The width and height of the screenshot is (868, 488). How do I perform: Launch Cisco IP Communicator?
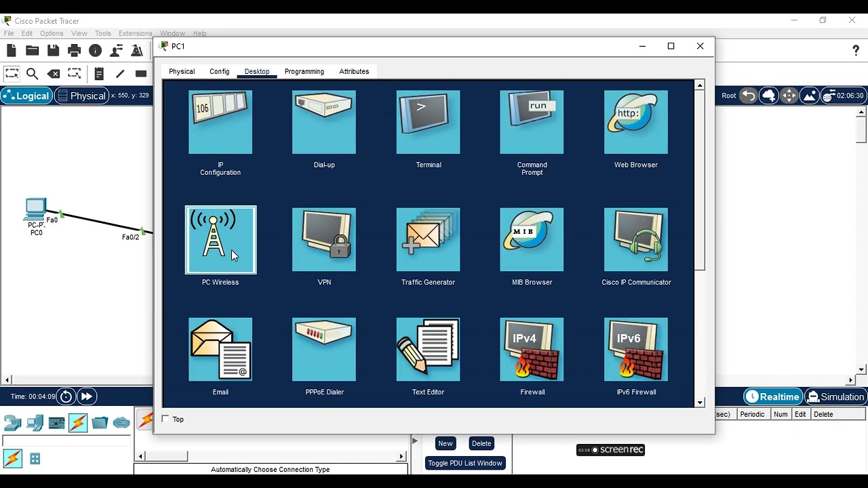(x=636, y=240)
